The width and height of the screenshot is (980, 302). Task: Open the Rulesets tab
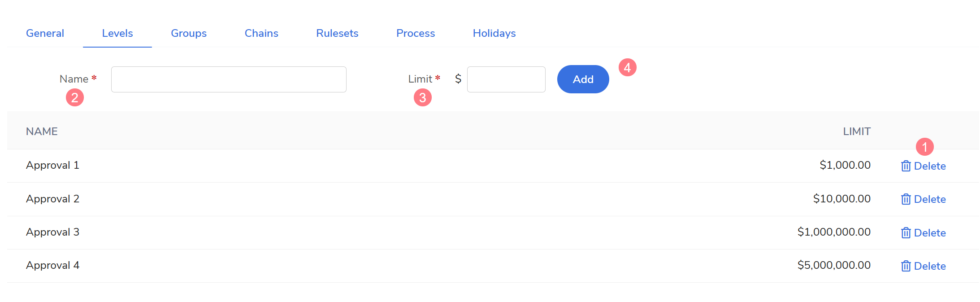tap(337, 33)
